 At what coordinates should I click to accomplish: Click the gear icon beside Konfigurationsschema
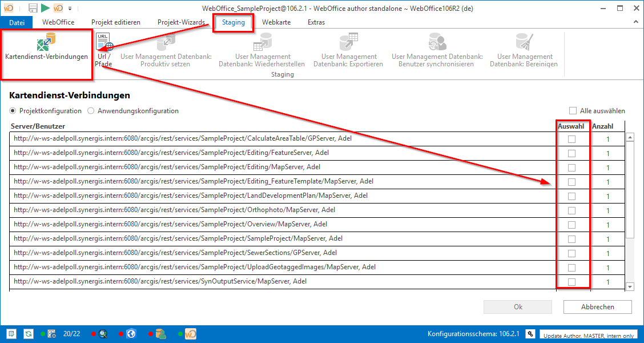click(530, 334)
